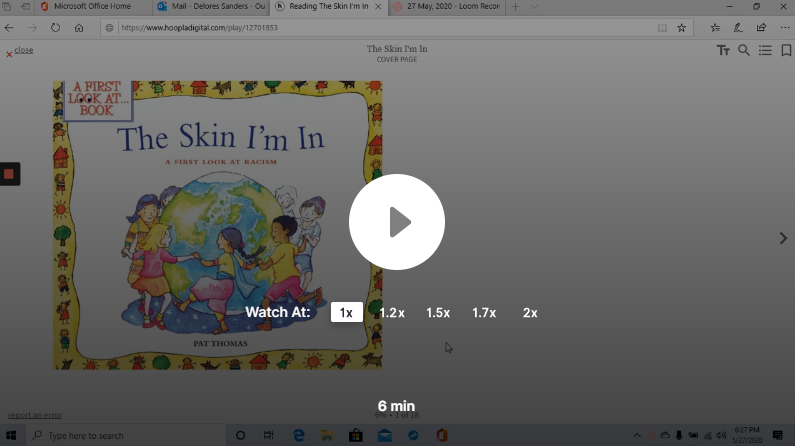Image resolution: width=795 pixels, height=446 pixels.
Task: Open the notification action center
Action: point(778,435)
